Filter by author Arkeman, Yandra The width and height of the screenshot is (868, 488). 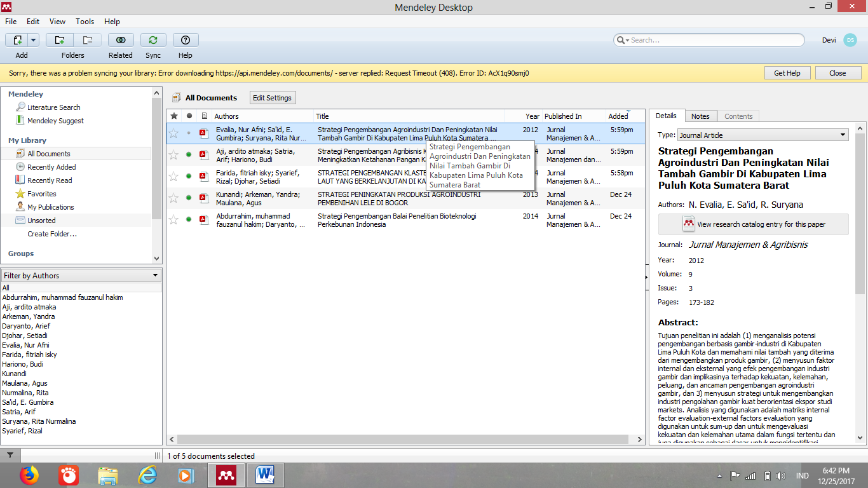click(29, 316)
